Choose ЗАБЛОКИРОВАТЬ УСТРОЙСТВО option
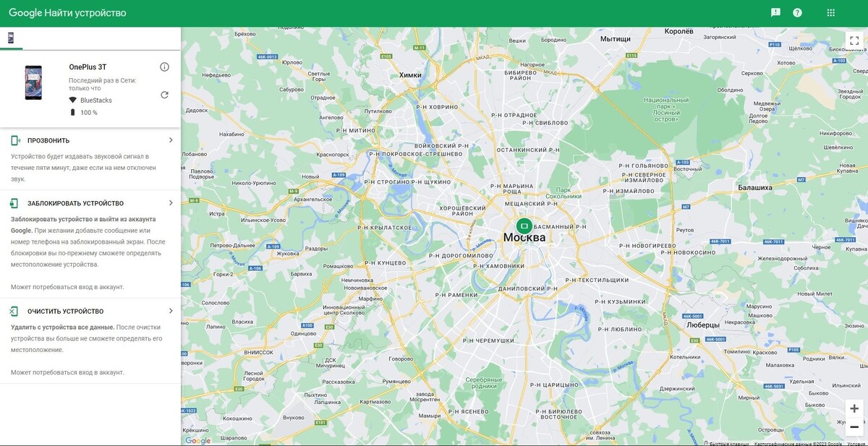The image size is (868, 446). coord(75,204)
